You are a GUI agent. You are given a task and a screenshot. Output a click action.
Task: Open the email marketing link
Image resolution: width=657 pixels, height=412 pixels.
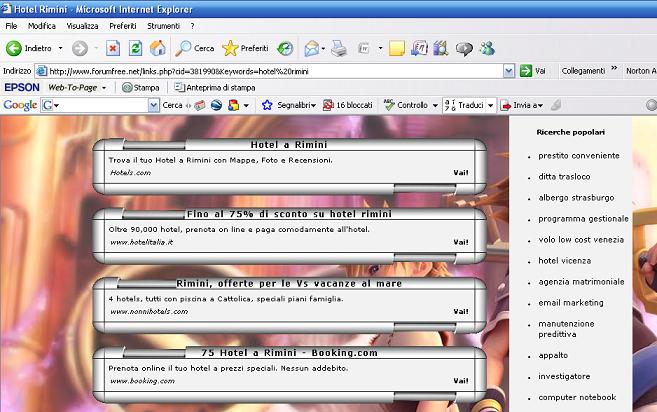point(571,303)
